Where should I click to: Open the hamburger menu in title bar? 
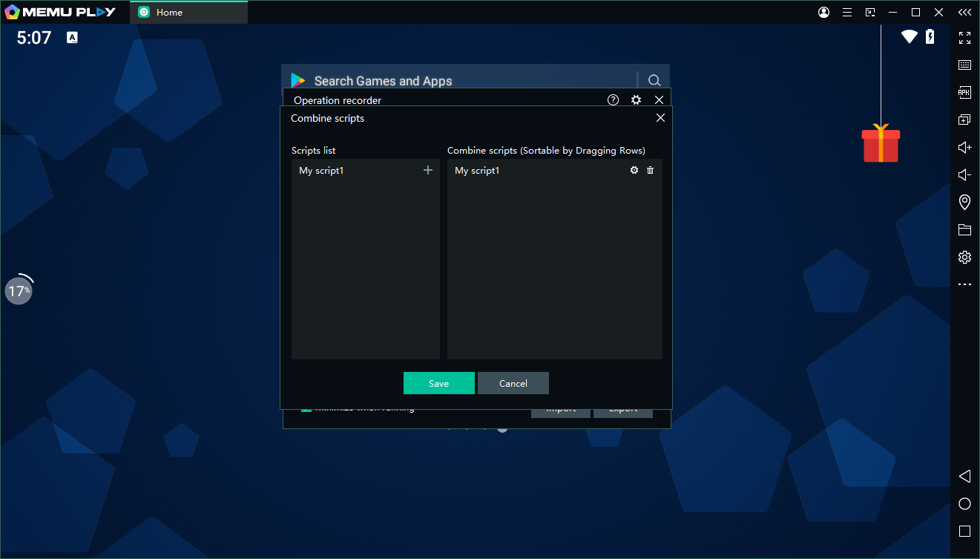click(x=846, y=12)
